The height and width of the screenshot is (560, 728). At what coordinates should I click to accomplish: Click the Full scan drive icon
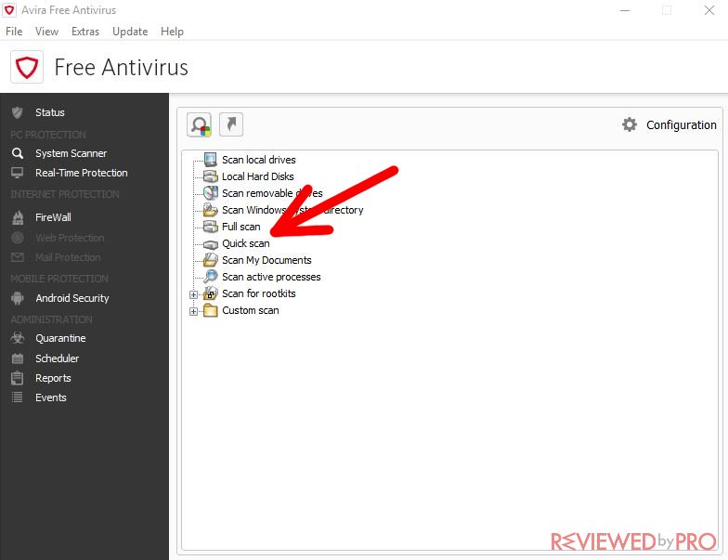click(210, 227)
